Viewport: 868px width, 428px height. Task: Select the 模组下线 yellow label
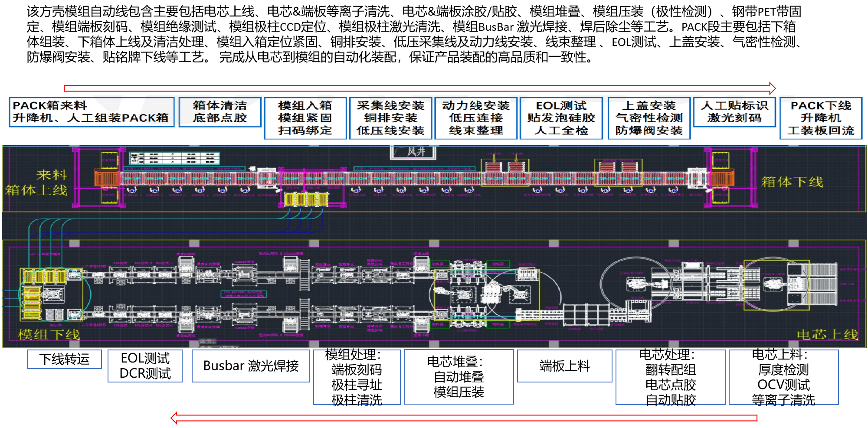(49, 335)
